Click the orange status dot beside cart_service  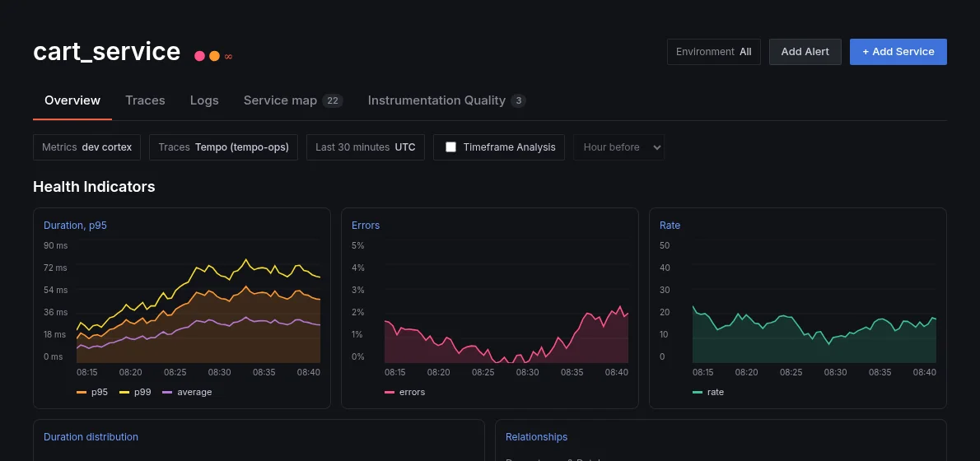pos(214,56)
